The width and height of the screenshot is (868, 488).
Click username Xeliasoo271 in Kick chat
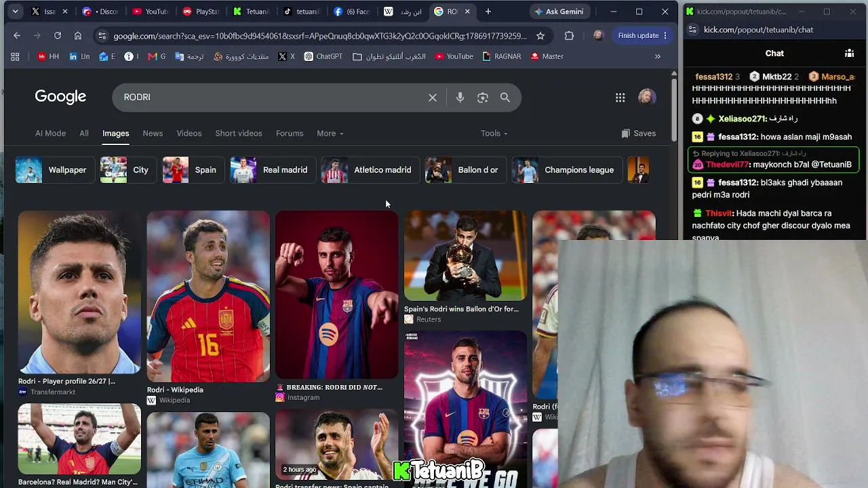(742, 119)
